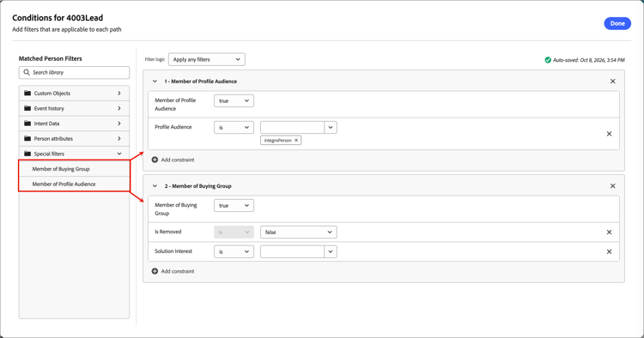Screen dimensions: 644x338
Task: Open Member of Profile Audience true dropdown
Action: 234,101
